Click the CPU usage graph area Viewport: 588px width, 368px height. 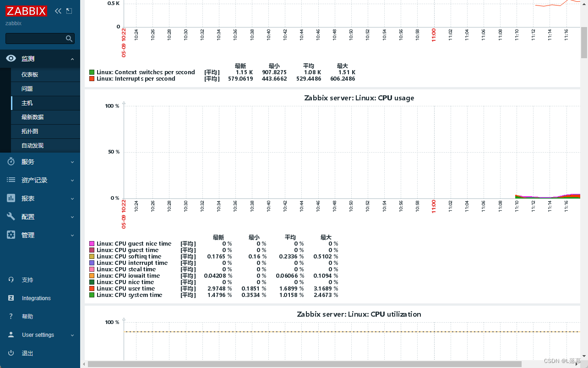click(x=352, y=152)
